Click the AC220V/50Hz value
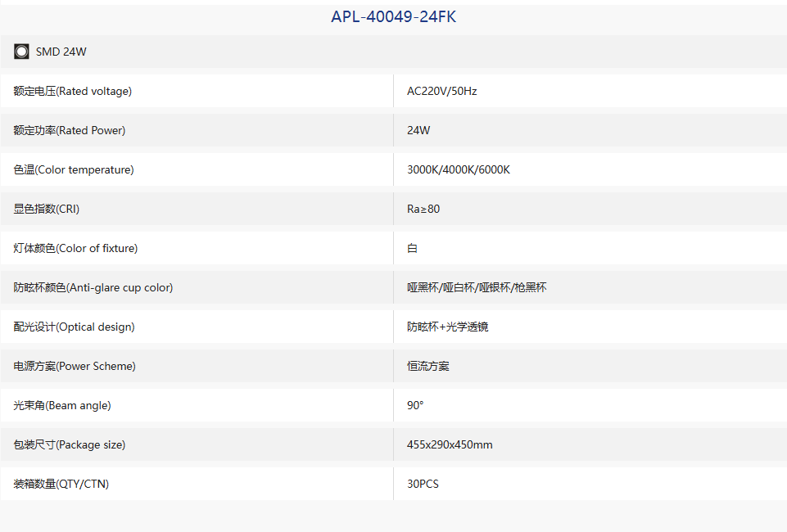 pyautogui.click(x=441, y=91)
